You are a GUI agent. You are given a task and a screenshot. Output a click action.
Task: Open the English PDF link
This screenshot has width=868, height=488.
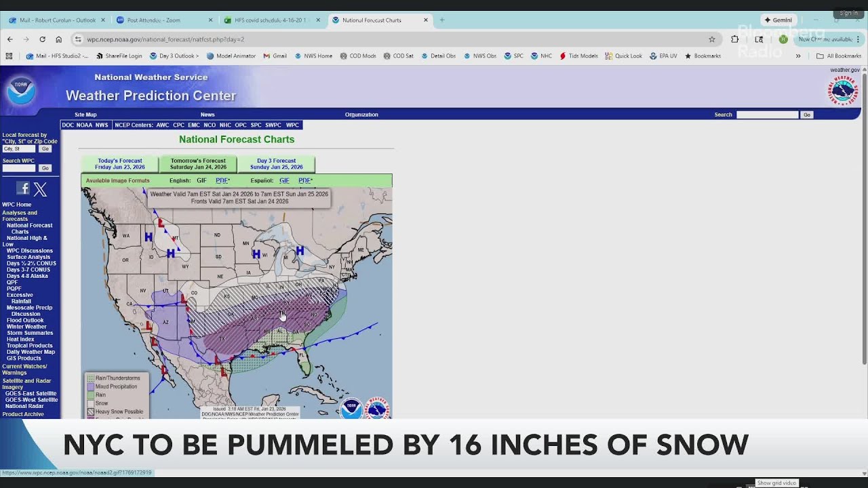point(222,181)
